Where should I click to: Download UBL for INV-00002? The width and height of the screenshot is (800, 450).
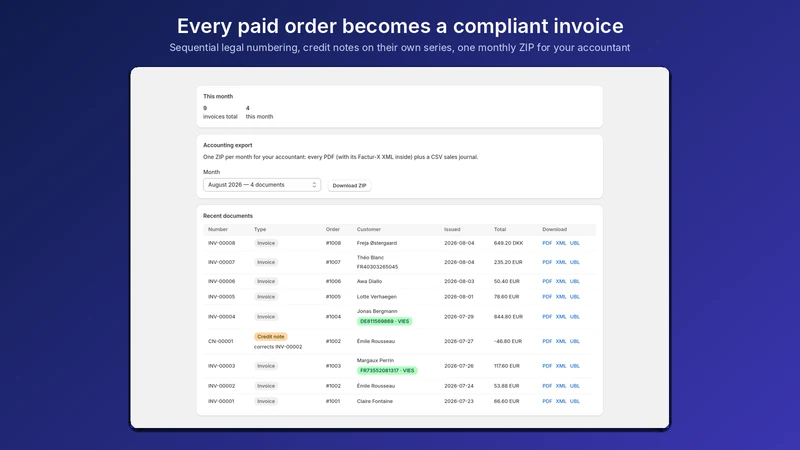(x=574, y=386)
